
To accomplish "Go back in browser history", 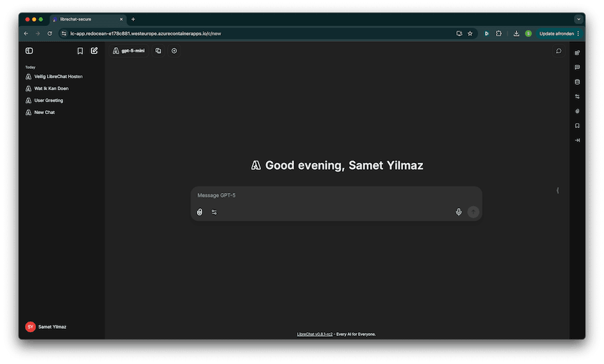I will [x=26, y=34].
